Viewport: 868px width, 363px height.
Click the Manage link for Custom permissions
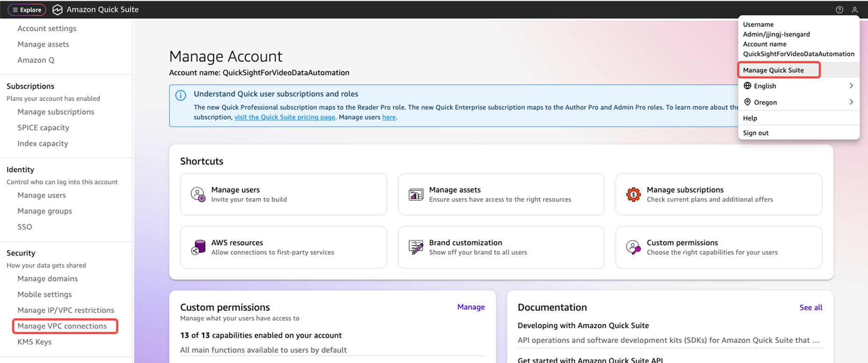click(x=471, y=307)
